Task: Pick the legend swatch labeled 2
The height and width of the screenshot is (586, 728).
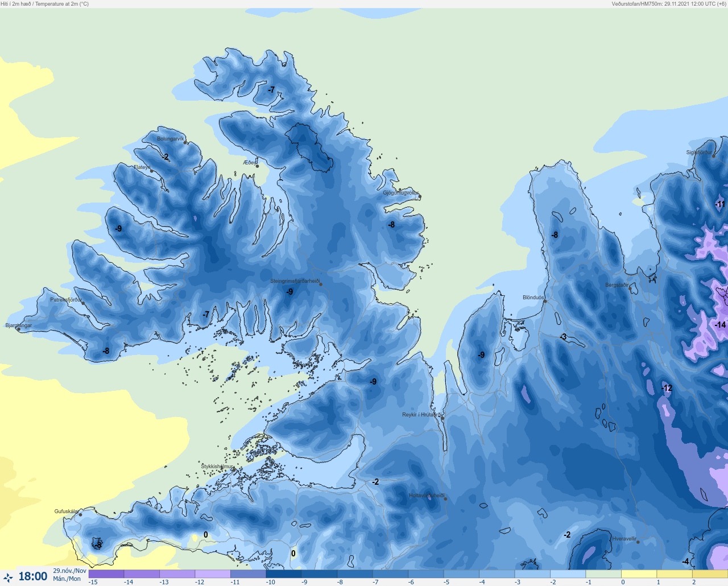Action: 710,575
